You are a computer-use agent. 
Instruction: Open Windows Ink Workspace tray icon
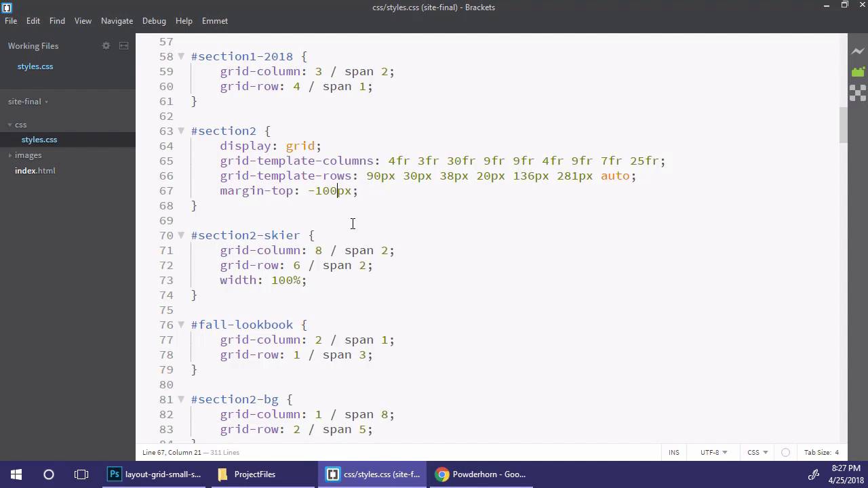pyautogui.click(x=814, y=474)
